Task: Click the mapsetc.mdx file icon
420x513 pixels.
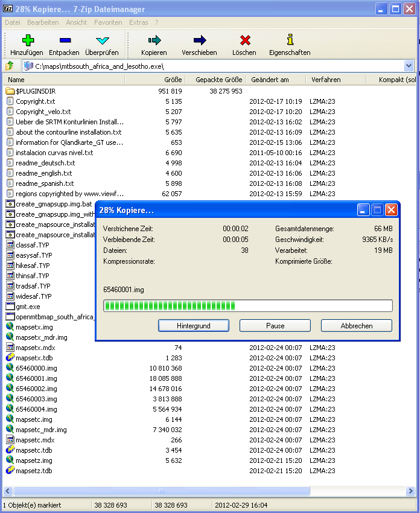Action: (x=10, y=440)
